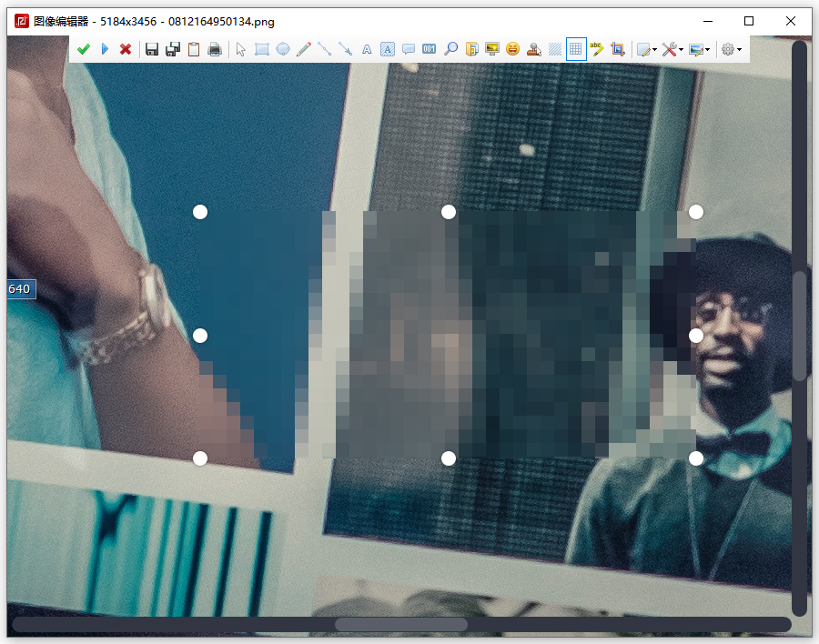Viewport: 819px width, 644px height.
Task: Select the cursor select-and-move tool
Action: click(x=241, y=50)
